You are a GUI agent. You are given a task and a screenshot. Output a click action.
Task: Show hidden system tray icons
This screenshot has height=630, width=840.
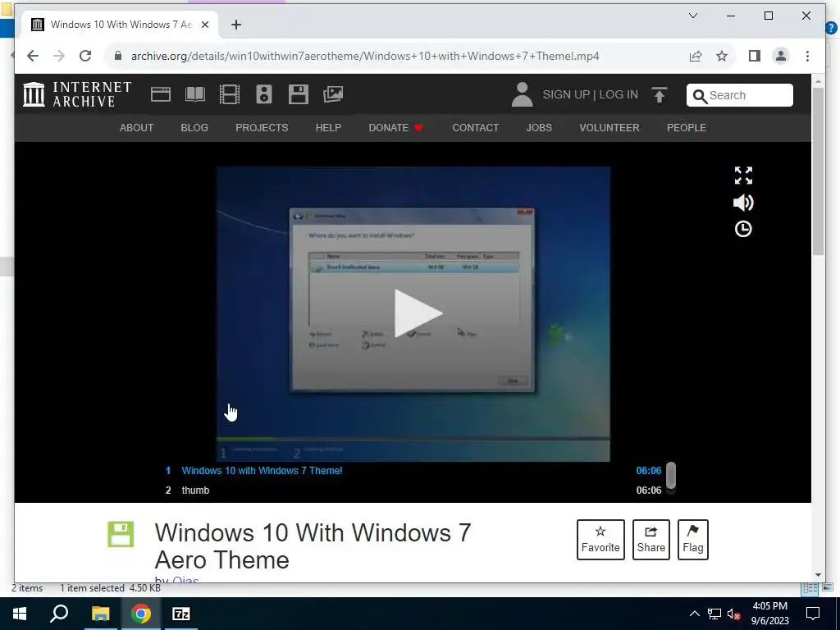(694, 614)
